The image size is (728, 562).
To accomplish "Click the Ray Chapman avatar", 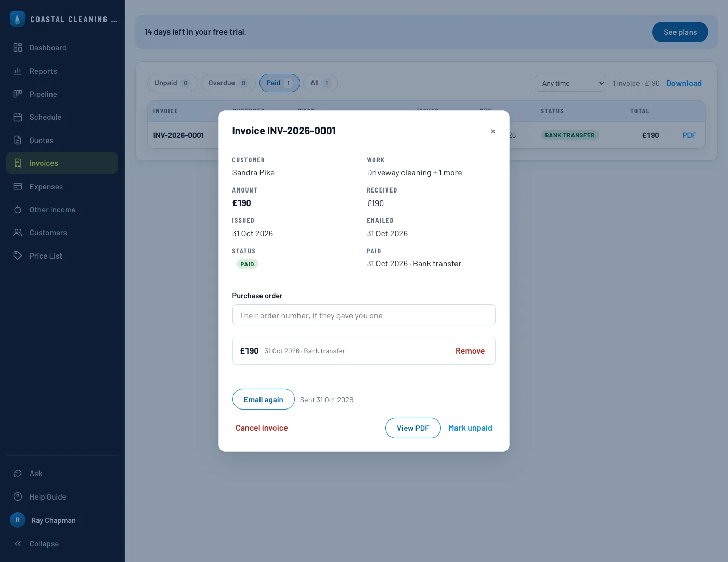I will pos(18,520).
